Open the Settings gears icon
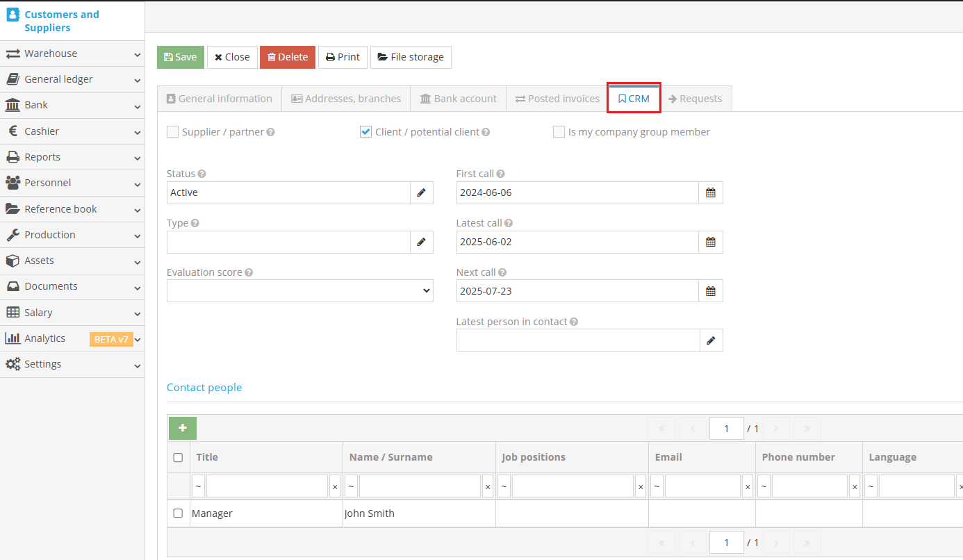The width and height of the screenshot is (963, 560). [13, 364]
